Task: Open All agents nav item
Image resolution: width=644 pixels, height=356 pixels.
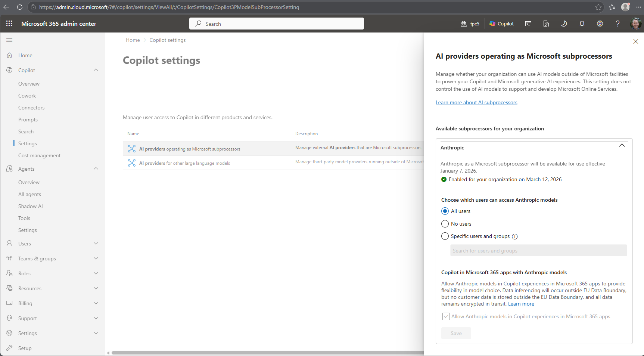Action: coord(29,194)
